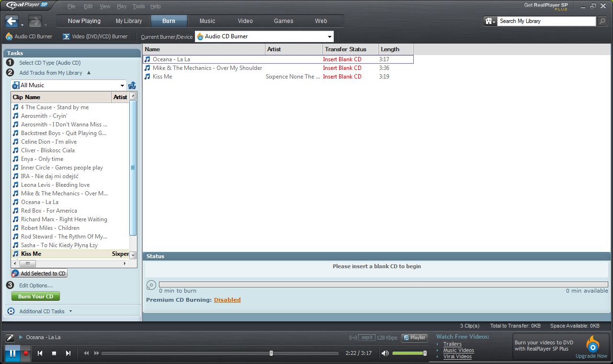Click the playback seek slider handle
Viewport: 613px width, 364px height.
(x=271, y=353)
